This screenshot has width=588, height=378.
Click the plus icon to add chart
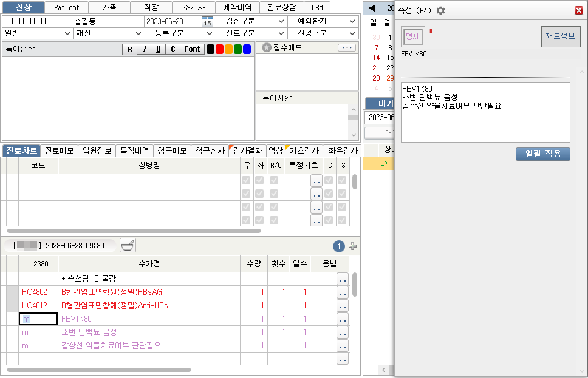click(352, 246)
